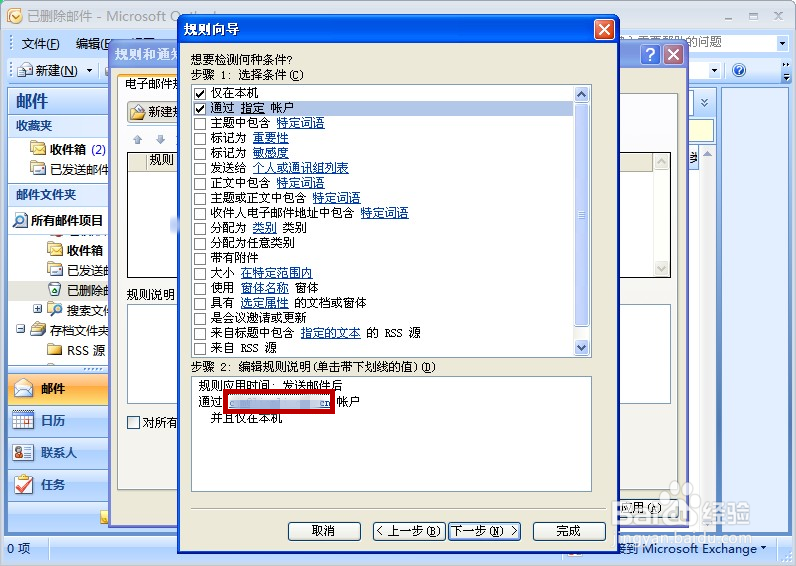This screenshot has height=566, width=796.
Task: Select 收件箱 folder in mail folder tree
Action: pos(75,250)
